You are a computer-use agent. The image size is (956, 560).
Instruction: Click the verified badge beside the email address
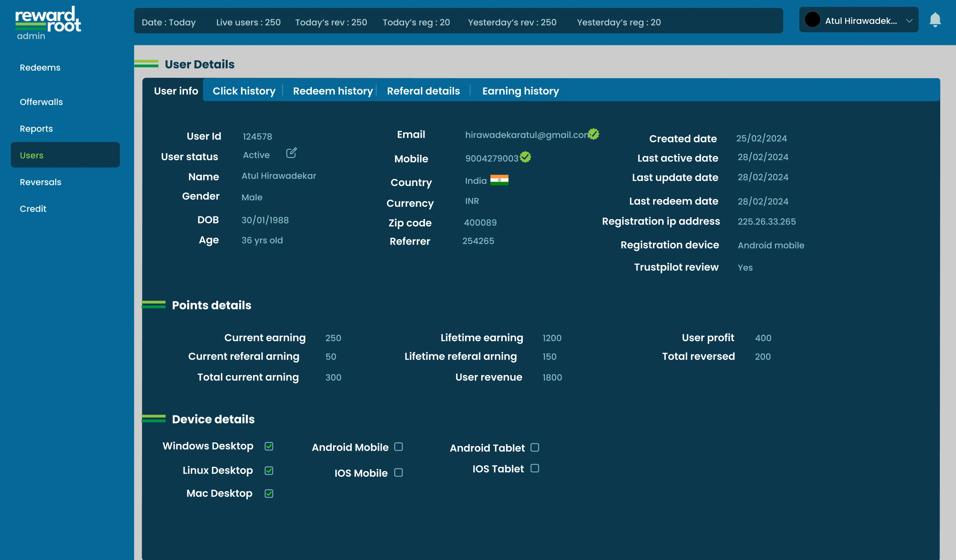coord(594,134)
